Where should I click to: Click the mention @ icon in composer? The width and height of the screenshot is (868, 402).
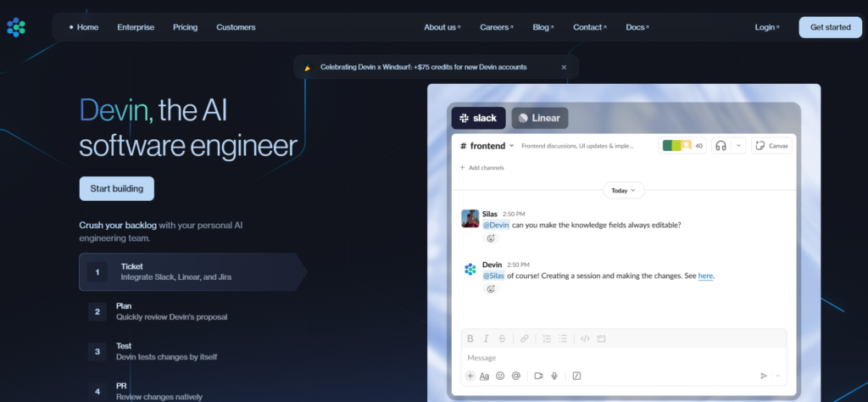click(x=516, y=376)
